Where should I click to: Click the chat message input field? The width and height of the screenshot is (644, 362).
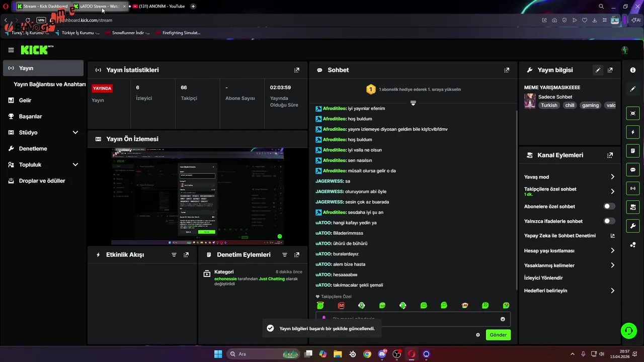tap(413, 319)
